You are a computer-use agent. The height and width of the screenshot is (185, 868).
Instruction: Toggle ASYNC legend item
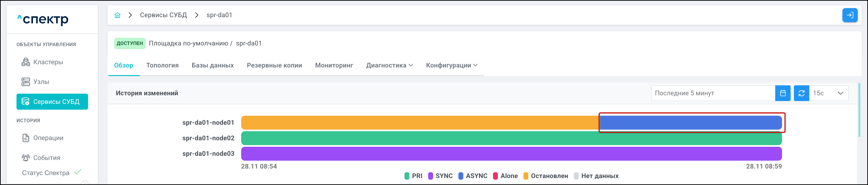tap(473, 176)
